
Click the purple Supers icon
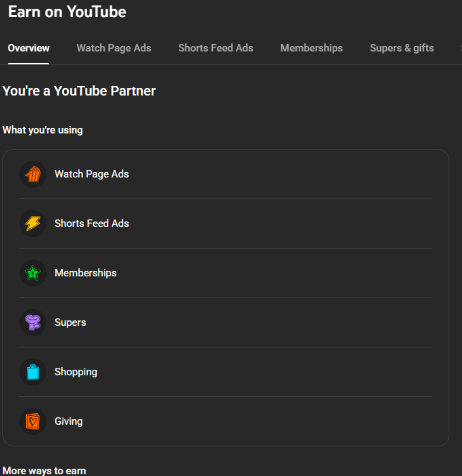click(33, 322)
